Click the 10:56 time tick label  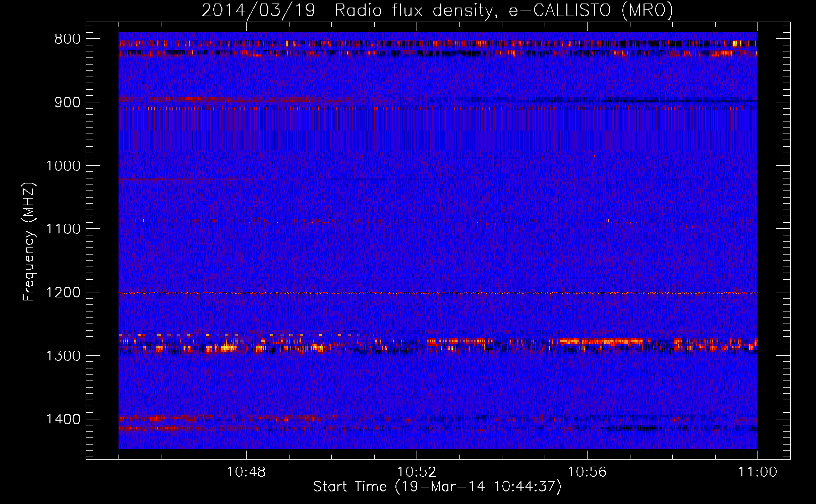coord(587,472)
